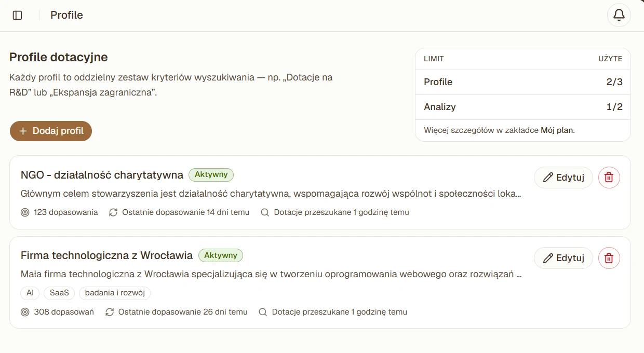Click the Profile limit row showing 2/3
This screenshot has height=353, width=644.
(523, 82)
